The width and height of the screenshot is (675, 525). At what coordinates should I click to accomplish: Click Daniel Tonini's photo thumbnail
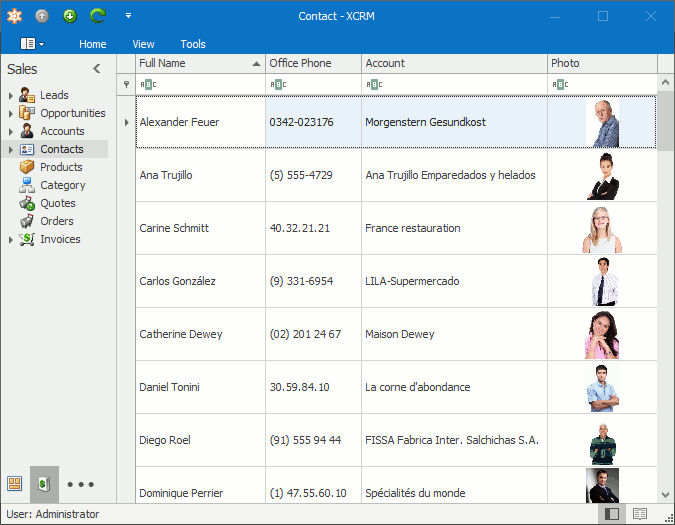click(x=602, y=387)
